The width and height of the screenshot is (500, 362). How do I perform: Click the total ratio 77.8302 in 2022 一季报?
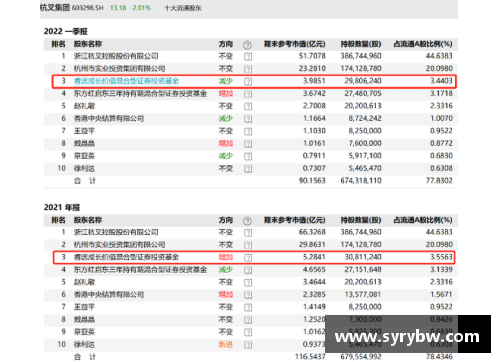pyautogui.click(x=439, y=181)
